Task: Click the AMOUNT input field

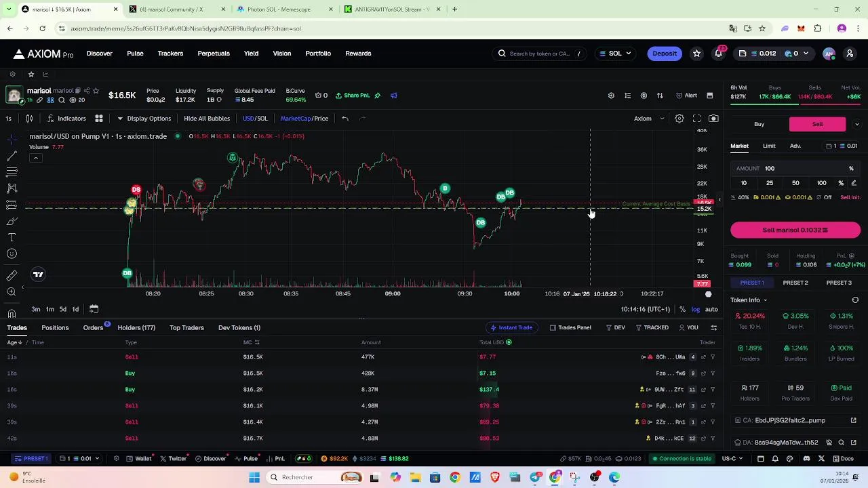Action: point(795,168)
